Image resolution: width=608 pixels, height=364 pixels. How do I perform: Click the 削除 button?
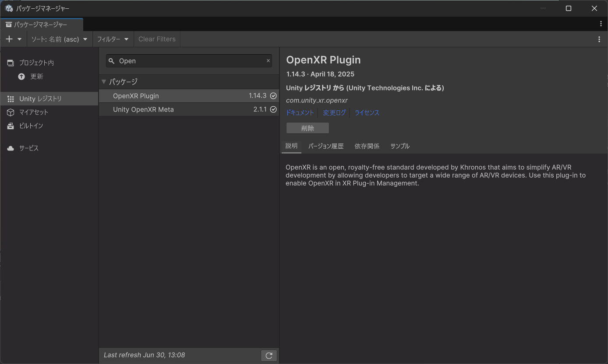(x=308, y=128)
